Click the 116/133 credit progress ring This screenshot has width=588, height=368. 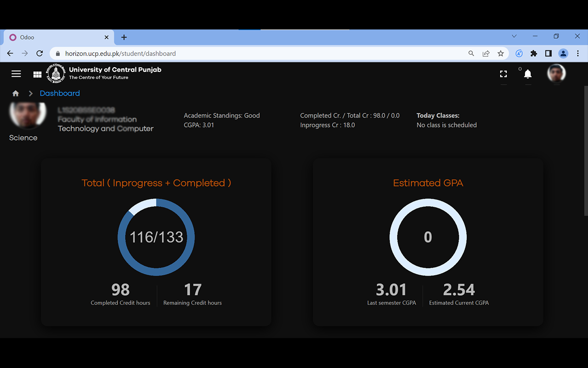[x=156, y=237]
